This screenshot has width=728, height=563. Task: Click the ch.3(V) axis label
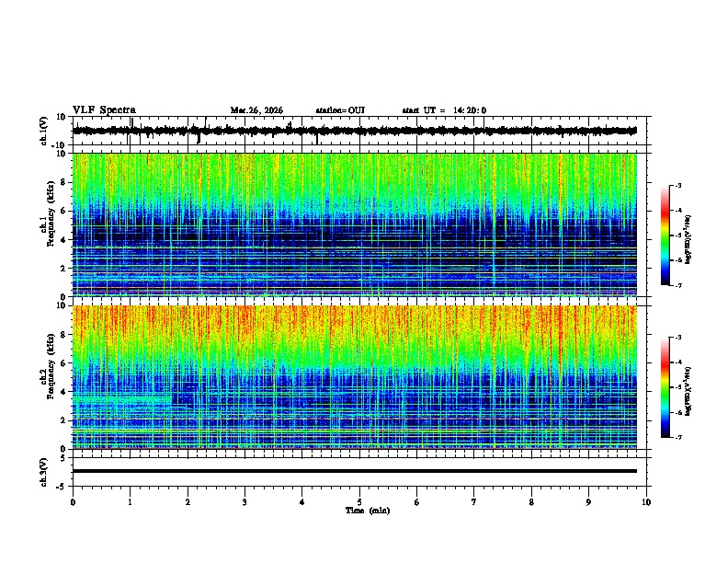[44, 472]
